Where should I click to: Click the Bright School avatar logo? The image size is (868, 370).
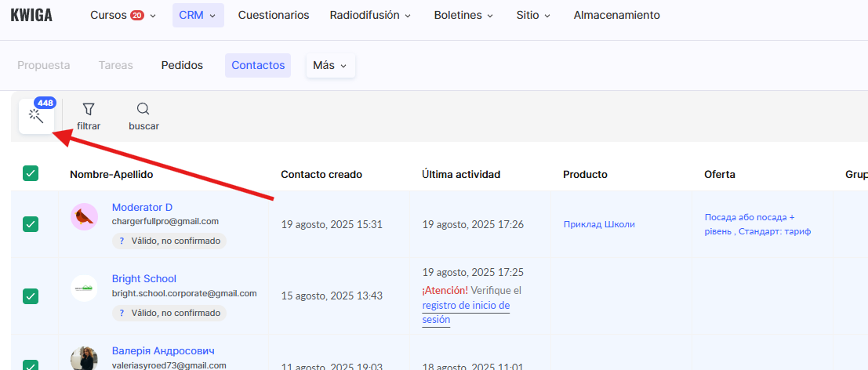tap(84, 288)
